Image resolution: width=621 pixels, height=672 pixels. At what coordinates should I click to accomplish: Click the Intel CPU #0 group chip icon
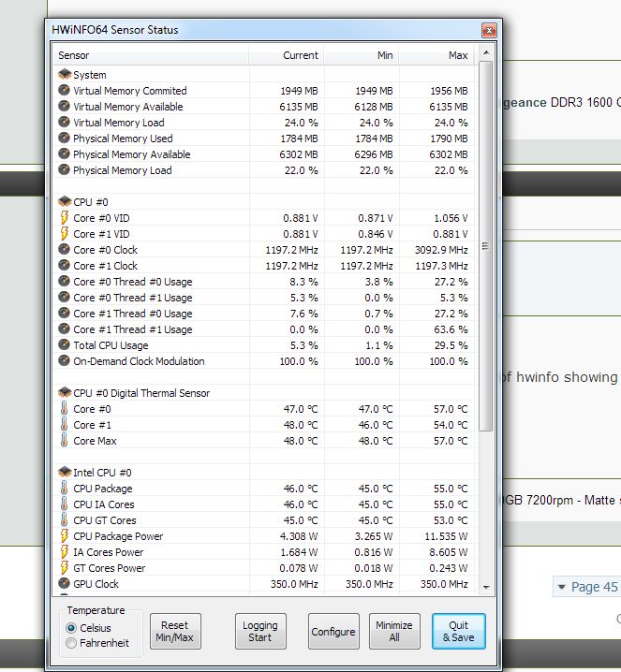tap(65, 473)
